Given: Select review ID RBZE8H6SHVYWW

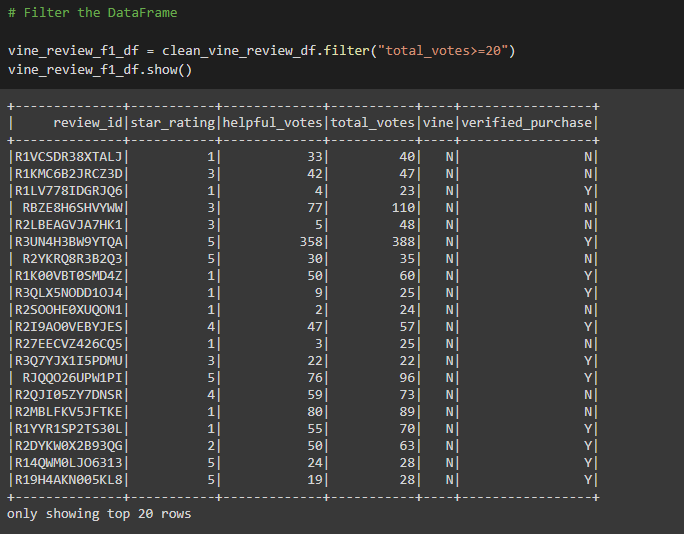Looking at the screenshot, I should click(x=72, y=208).
